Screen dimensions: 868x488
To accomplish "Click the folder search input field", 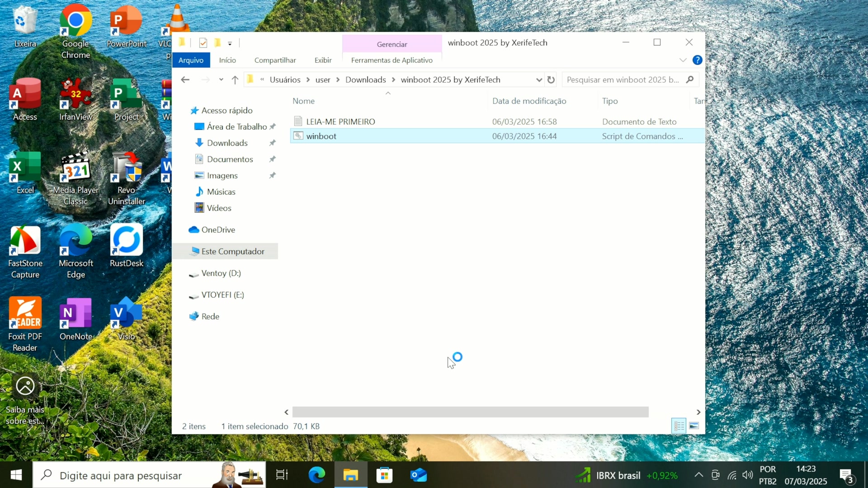I will (x=624, y=80).
